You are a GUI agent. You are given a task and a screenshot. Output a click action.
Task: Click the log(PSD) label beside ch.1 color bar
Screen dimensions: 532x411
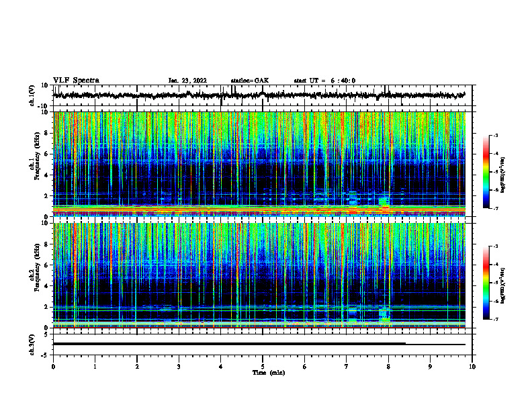pos(503,175)
